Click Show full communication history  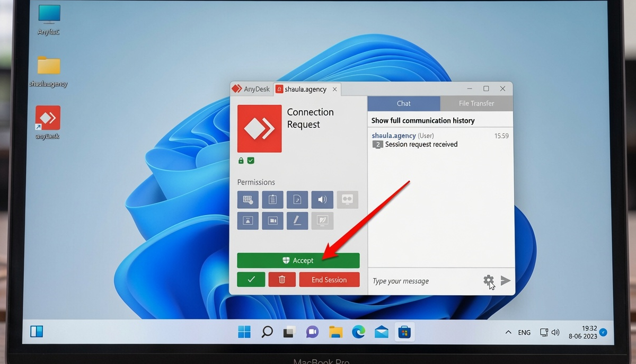(x=423, y=120)
